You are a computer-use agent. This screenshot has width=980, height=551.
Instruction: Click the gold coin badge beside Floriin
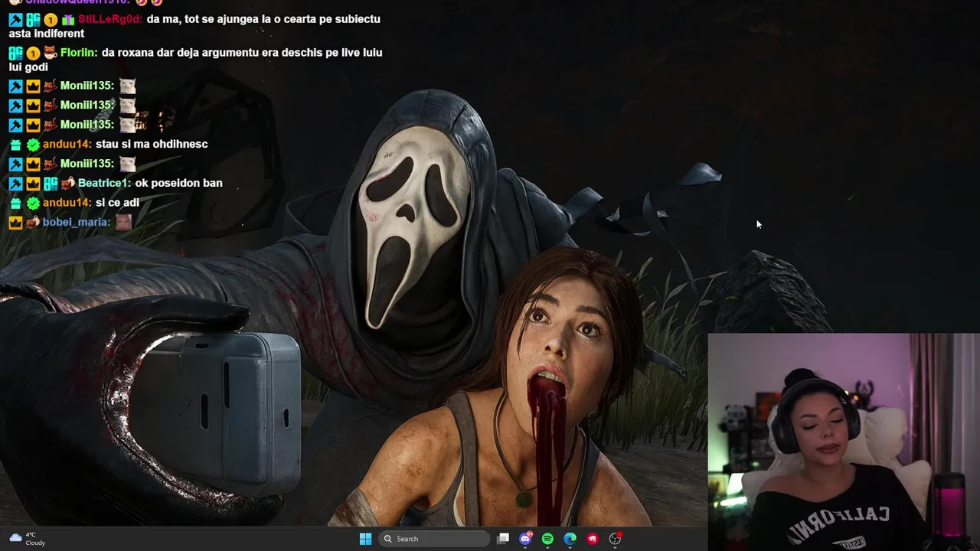tap(33, 54)
